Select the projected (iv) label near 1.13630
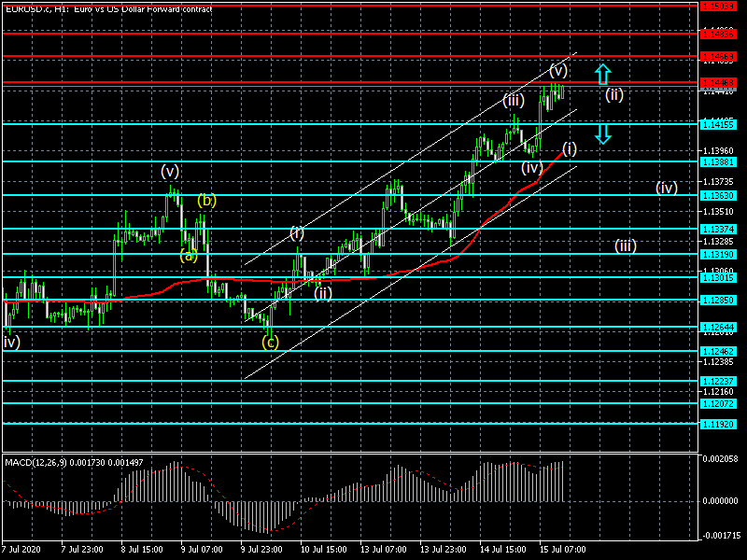Screen dimensions: 747x560 667,188
